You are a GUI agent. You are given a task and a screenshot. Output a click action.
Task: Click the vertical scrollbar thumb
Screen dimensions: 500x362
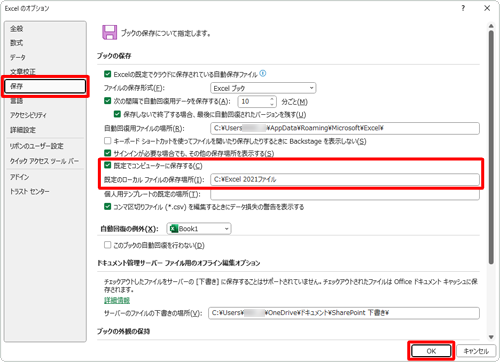click(x=491, y=147)
